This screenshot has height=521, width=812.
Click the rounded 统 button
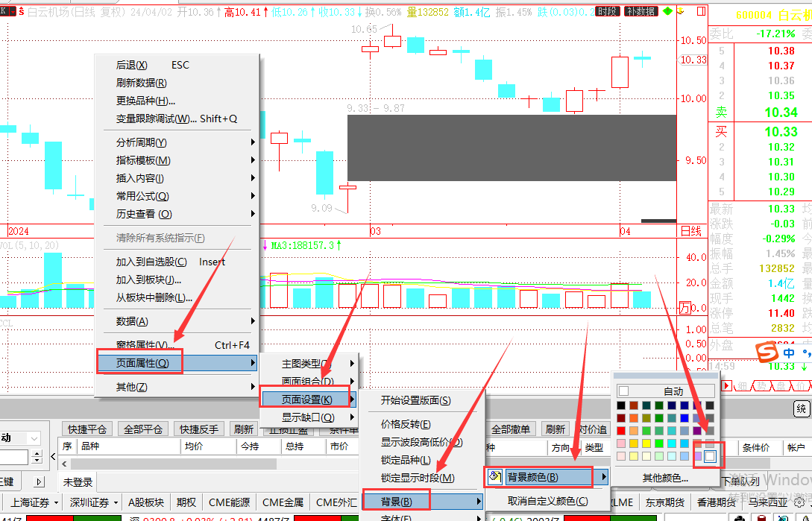point(801,408)
